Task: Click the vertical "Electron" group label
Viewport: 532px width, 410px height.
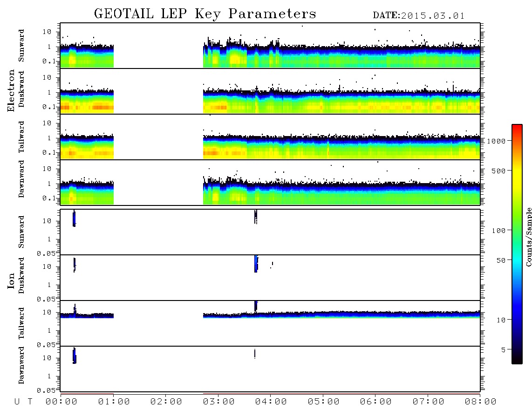Action: click(x=11, y=91)
